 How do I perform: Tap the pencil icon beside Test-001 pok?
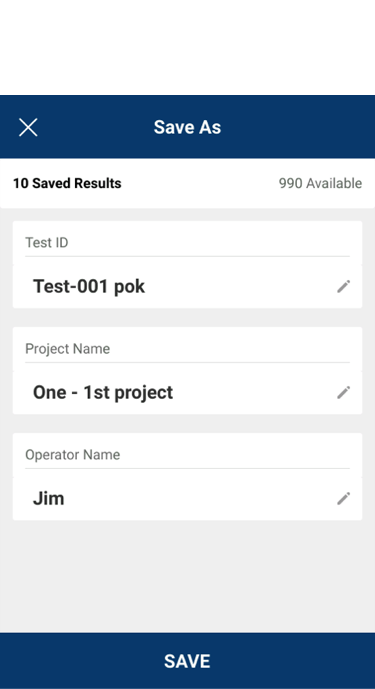(x=343, y=286)
